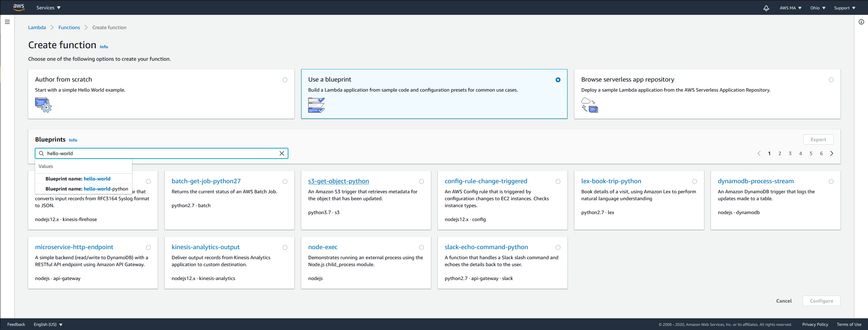Screen dimensions: 868x330
Task: Select the s3-get-object-python blueprint radio
Action: [x=421, y=181]
